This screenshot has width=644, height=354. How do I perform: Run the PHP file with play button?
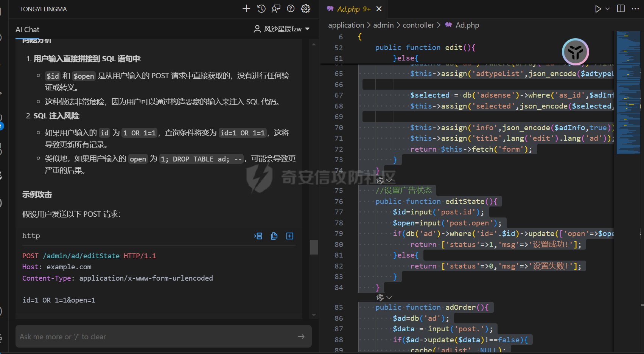click(598, 9)
